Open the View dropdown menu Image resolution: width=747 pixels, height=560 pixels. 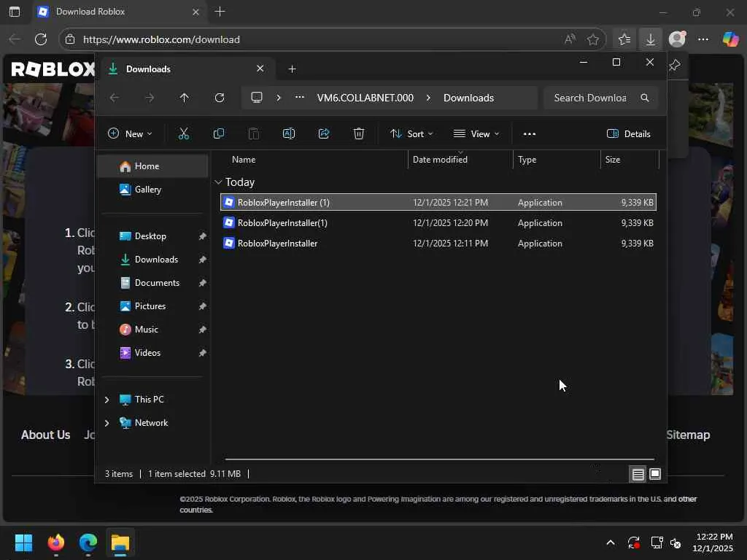(476, 133)
